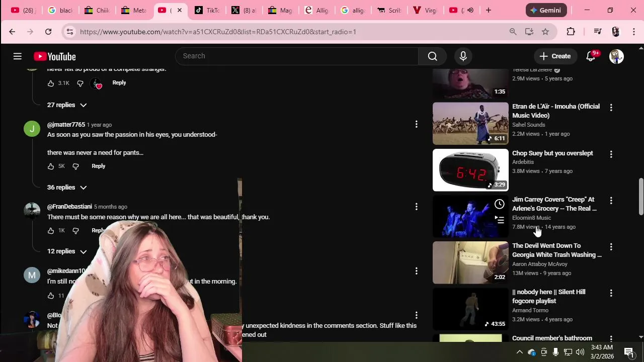Screen dimensions: 644x362
Task: Open Chop Suey alarm clock thumbnail
Action: click(x=470, y=170)
